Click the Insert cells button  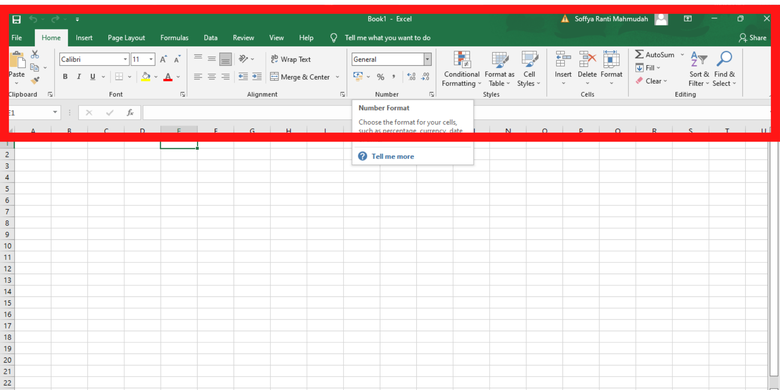(563, 69)
